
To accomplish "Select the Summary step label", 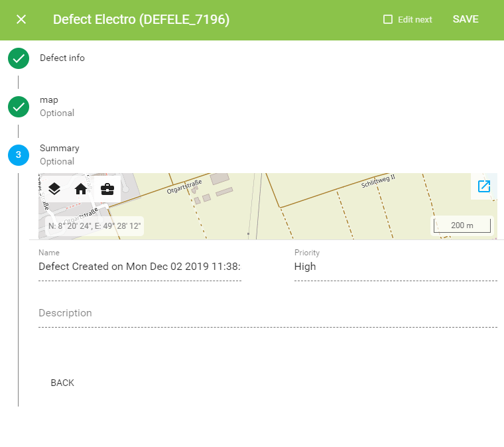I will [60, 148].
